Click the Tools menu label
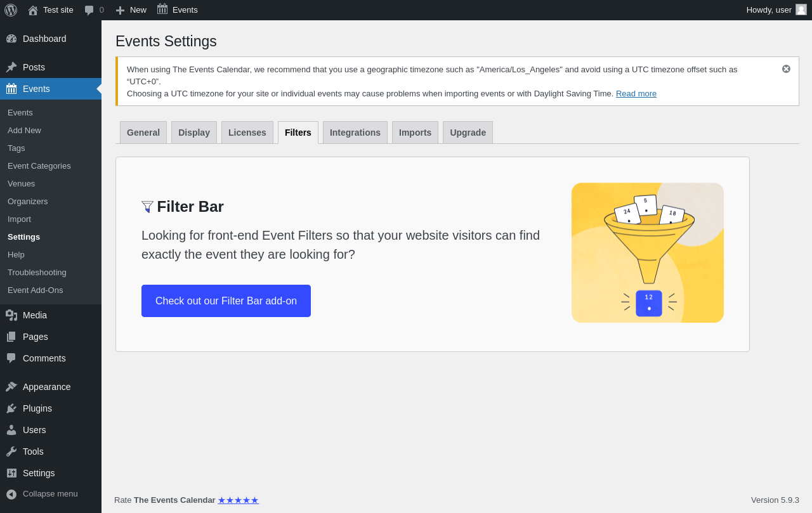812x513 pixels. click(33, 451)
